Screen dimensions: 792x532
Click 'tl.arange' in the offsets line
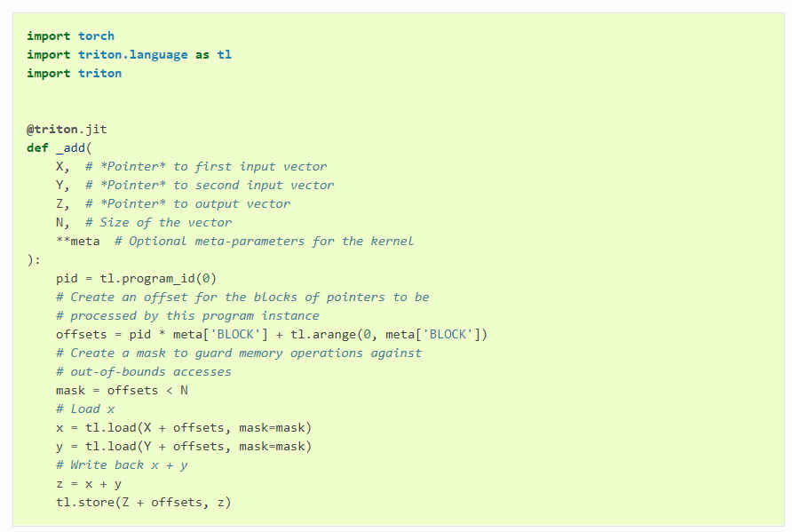click(323, 335)
